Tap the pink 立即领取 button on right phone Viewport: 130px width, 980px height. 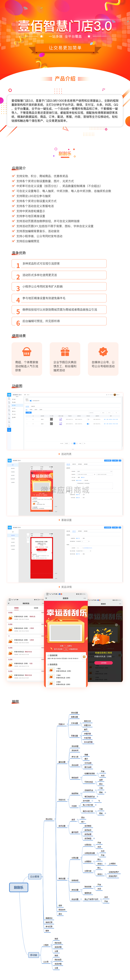[103, 662]
